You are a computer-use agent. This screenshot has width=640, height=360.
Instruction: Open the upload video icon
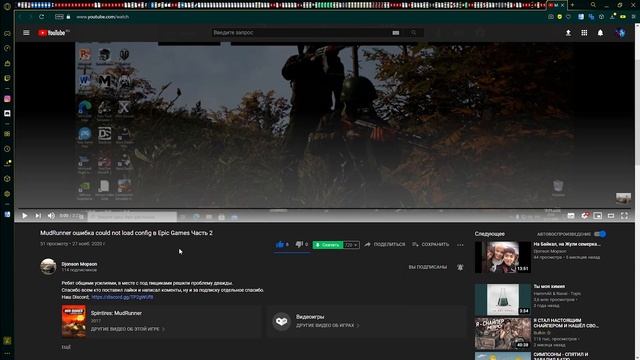pos(568,33)
